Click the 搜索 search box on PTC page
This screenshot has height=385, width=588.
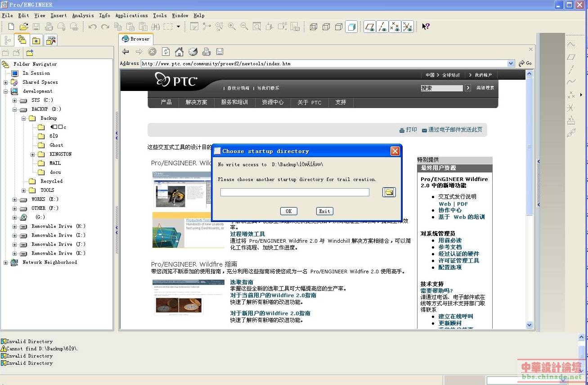pos(442,88)
